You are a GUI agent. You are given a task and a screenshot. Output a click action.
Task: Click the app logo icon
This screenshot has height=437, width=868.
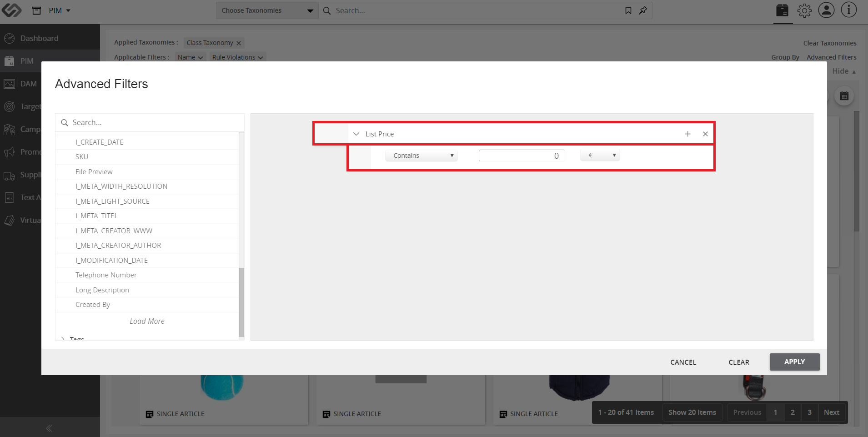coord(11,10)
